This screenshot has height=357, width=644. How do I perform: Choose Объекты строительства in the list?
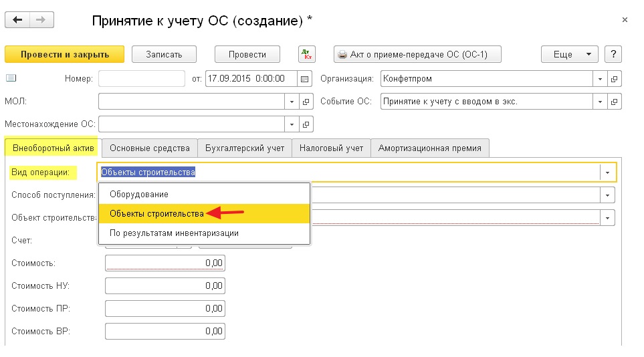click(204, 214)
